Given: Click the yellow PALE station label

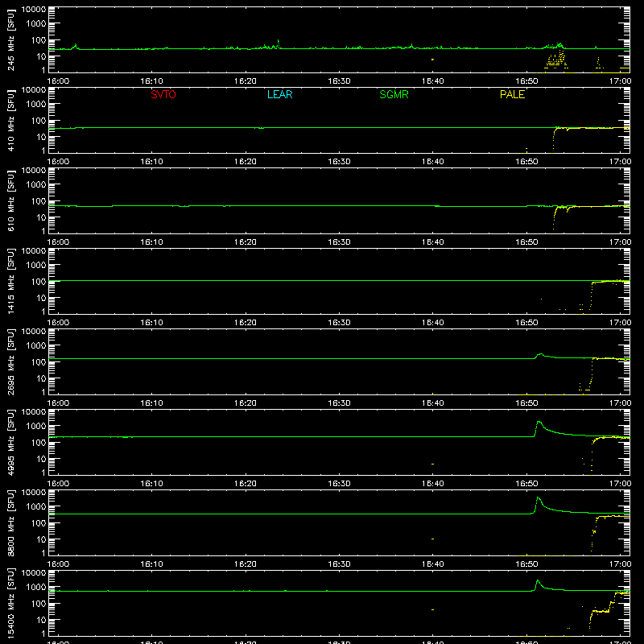Looking at the screenshot, I should pos(512,94).
